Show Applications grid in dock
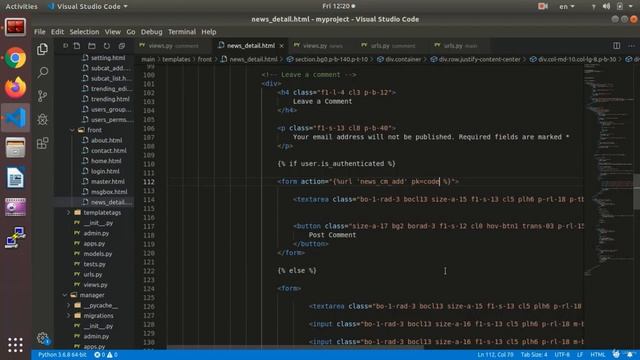 pos(16,345)
